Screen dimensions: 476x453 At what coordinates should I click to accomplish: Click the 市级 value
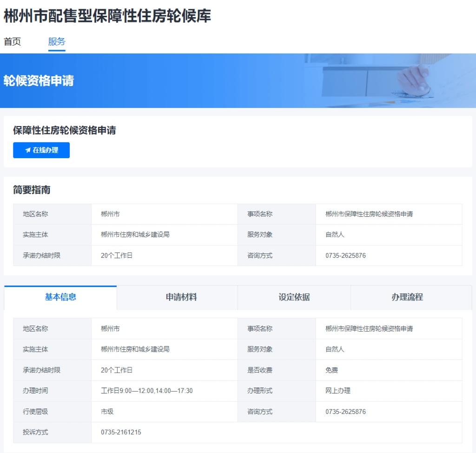(107, 412)
